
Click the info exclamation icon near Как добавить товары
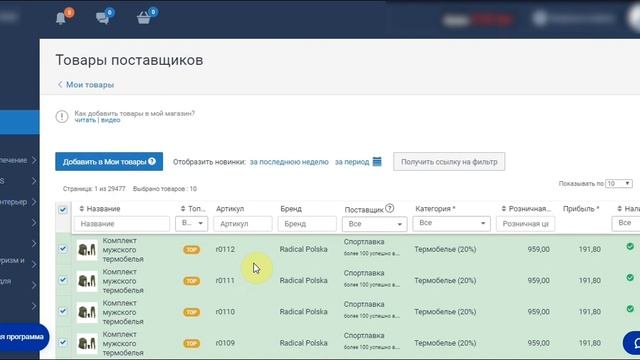(62, 117)
